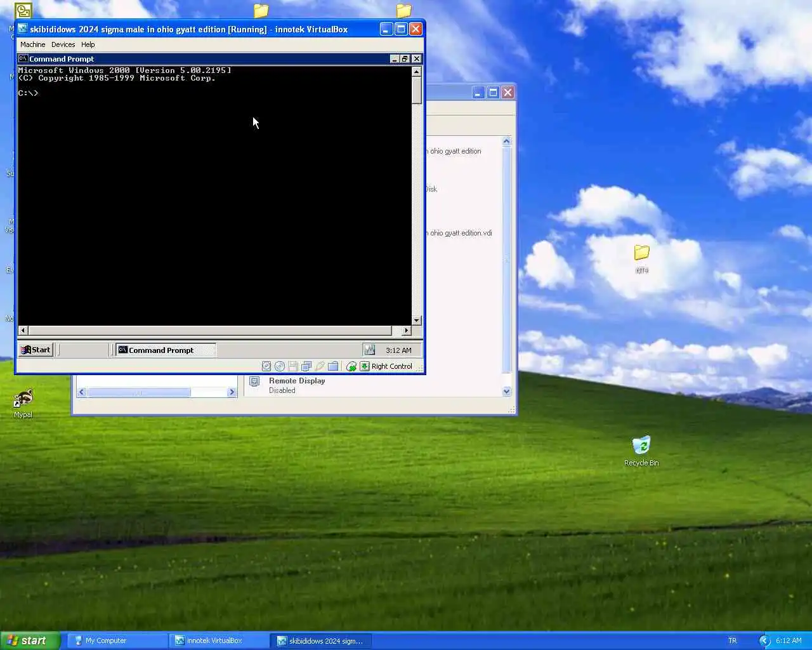Viewport: 812px width, 650px height.
Task: Click 'ohio gyatt edition.vdi' text in manager
Action: [461, 233]
